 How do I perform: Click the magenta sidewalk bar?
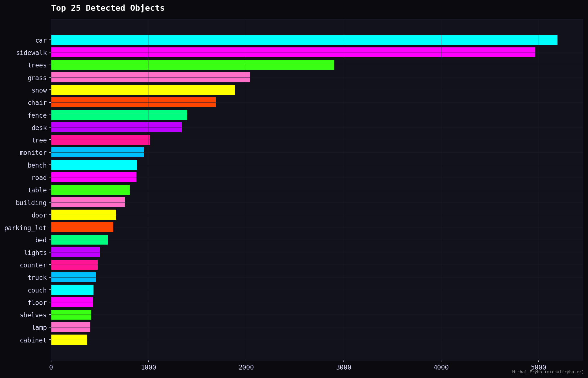pos(293,52)
